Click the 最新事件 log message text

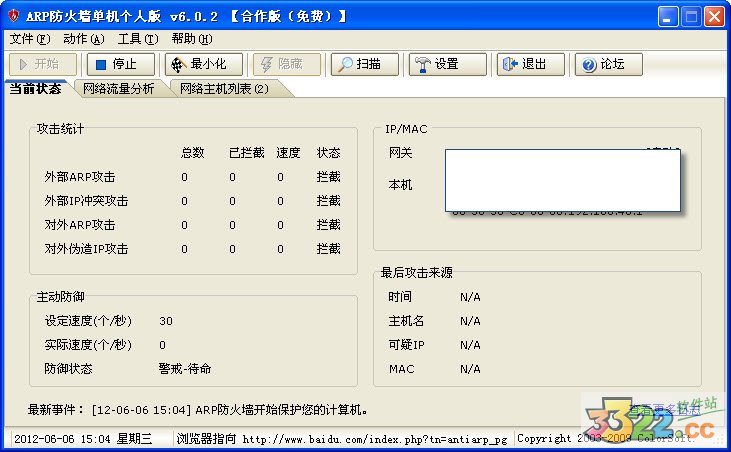pyautogui.click(x=229, y=410)
